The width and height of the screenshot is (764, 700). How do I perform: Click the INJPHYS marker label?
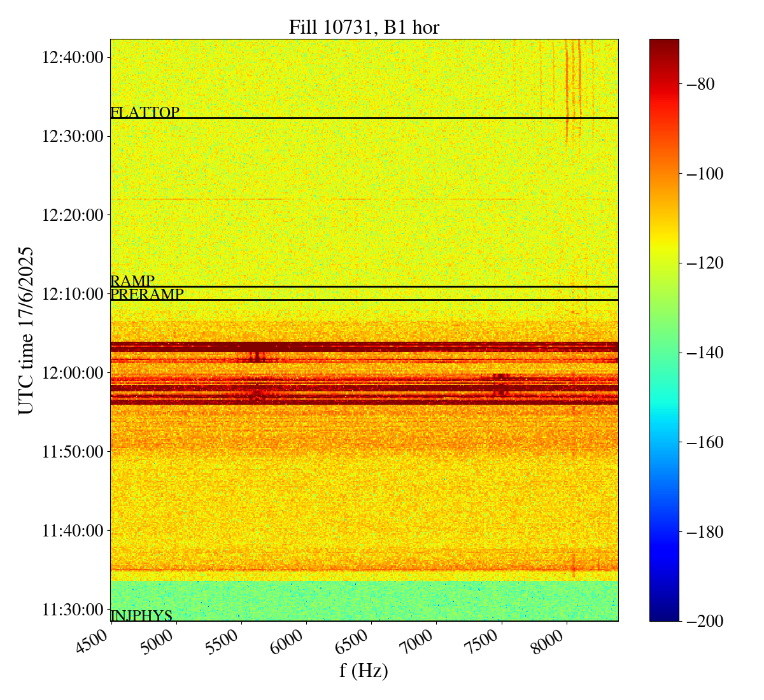(x=141, y=615)
